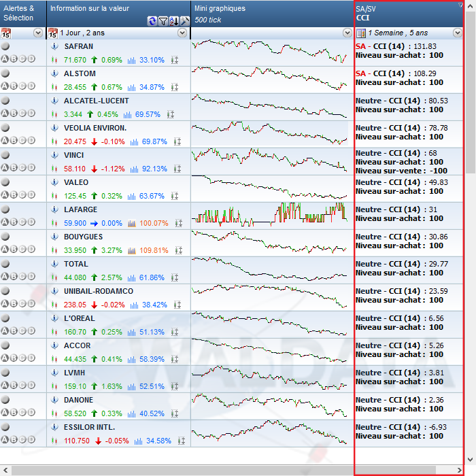Open the filter funnel icon

[163, 21]
